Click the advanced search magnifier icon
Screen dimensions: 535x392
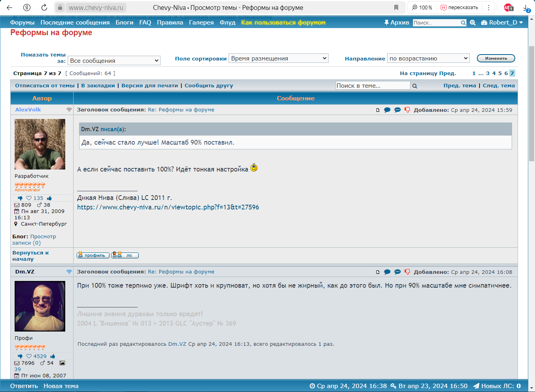[x=473, y=23]
